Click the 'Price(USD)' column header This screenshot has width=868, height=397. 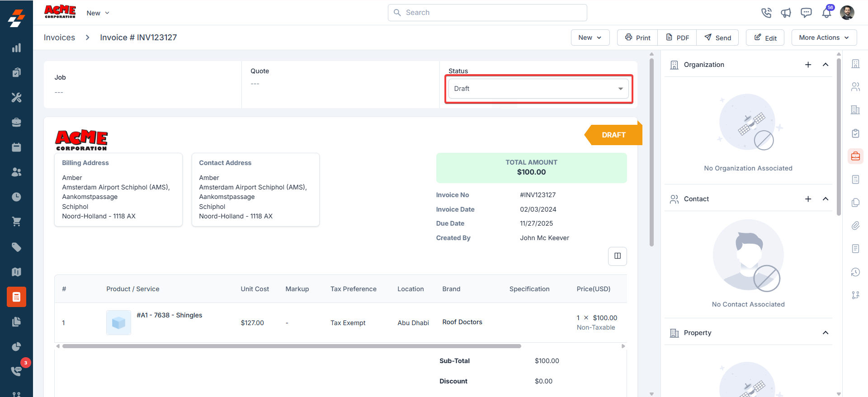pos(593,289)
